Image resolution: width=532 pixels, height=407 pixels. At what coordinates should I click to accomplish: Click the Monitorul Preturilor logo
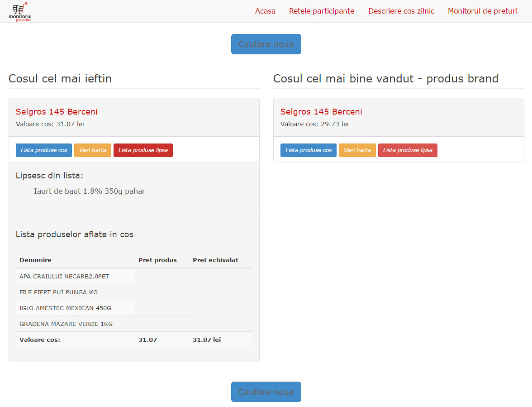[x=20, y=11]
